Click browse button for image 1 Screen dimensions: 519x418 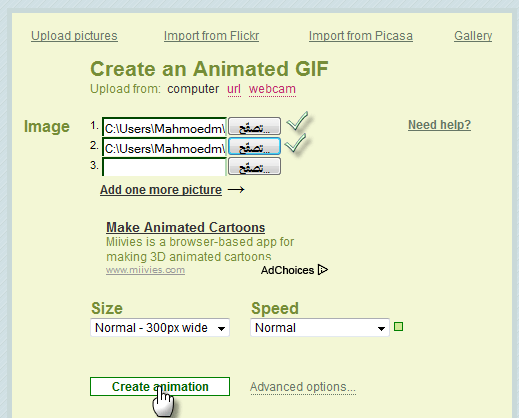[254, 126]
